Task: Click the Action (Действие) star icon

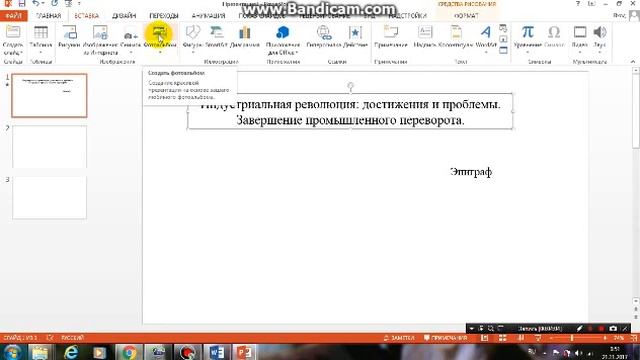Action: [355, 32]
